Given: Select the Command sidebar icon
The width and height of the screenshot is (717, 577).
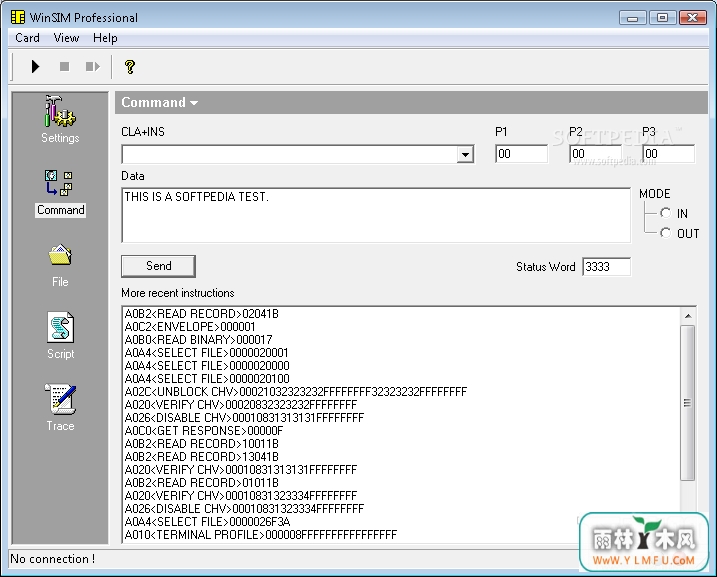Looking at the screenshot, I should click(60, 192).
